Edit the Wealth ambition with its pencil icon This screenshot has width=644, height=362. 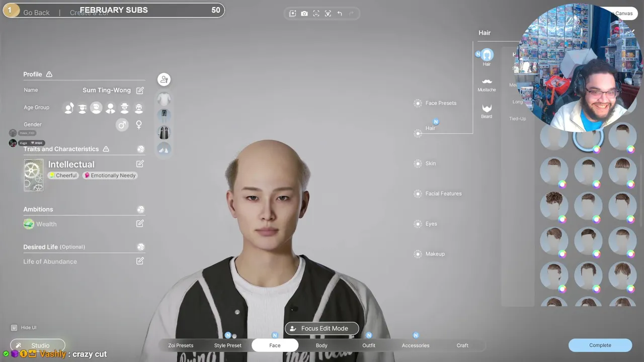click(140, 223)
